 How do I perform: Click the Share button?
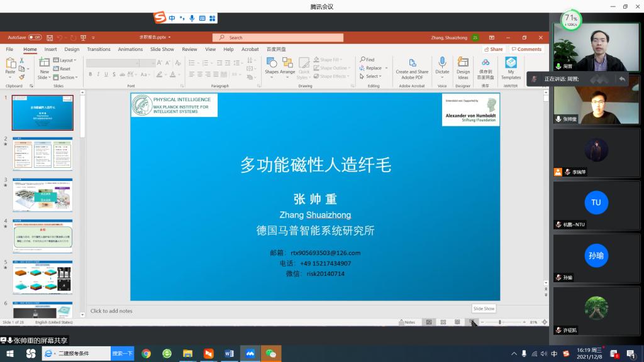(493, 49)
